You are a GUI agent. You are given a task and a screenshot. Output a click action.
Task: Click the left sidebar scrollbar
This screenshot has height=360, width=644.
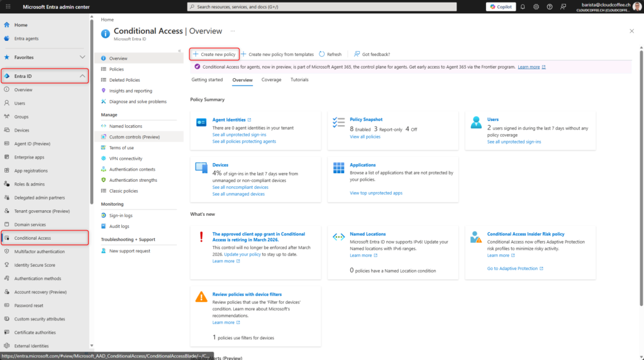92,111
